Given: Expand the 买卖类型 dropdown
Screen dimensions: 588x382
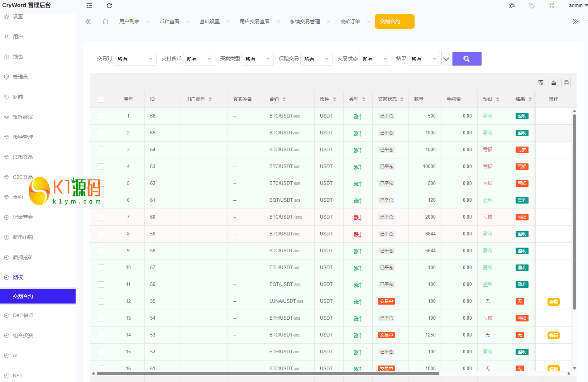Looking at the screenshot, I should (258, 59).
